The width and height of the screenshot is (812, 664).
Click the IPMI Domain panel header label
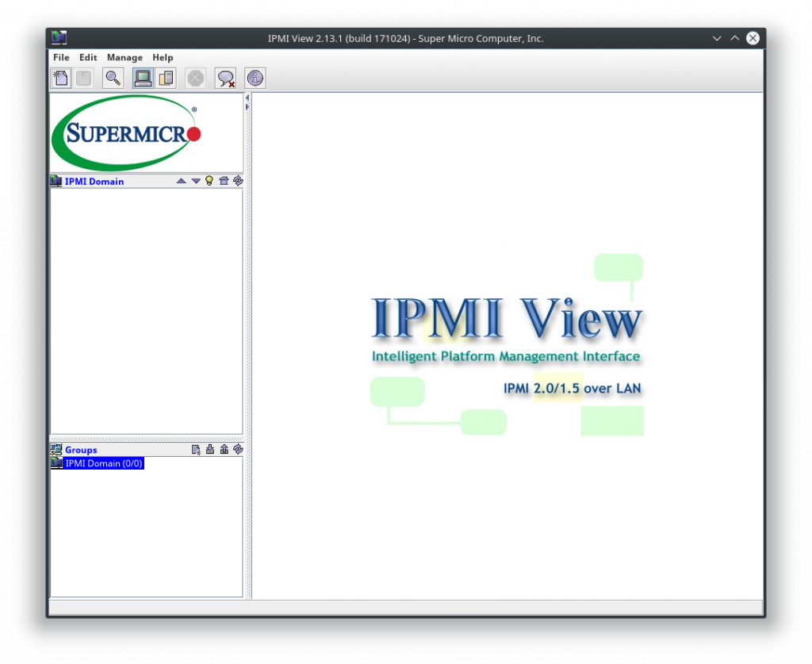pos(94,181)
